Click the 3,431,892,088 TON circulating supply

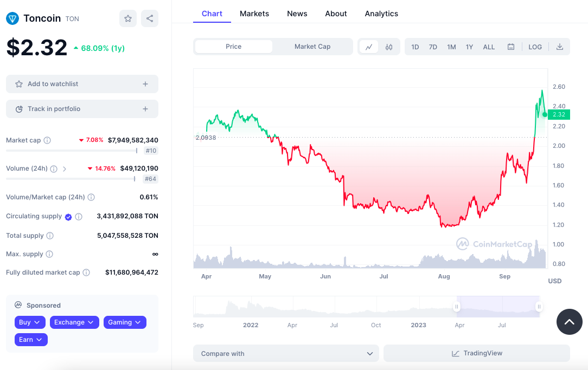tap(127, 216)
